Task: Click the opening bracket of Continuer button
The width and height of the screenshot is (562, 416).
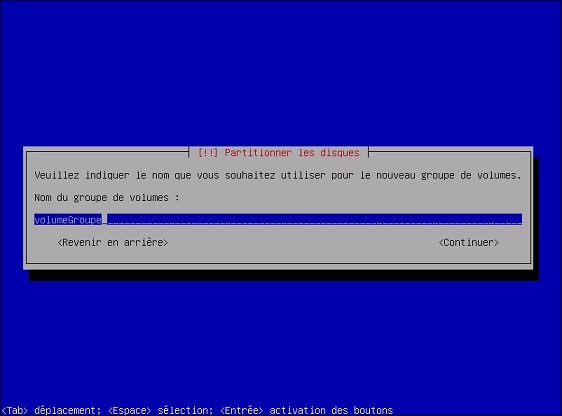Action: pyautogui.click(x=441, y=243)
